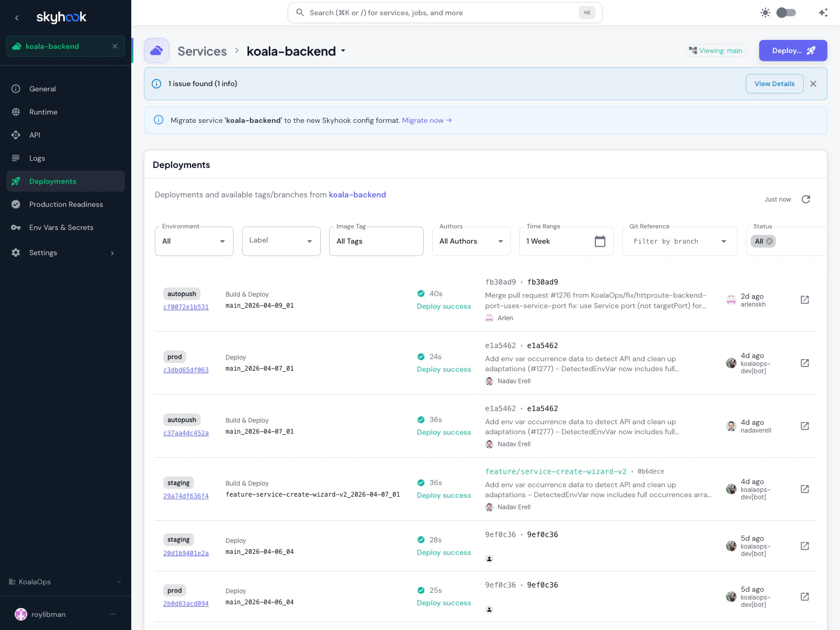The image size is (840, 630).
Task: Click the sparkles AI icon in the header
Action: pos(823,12)
